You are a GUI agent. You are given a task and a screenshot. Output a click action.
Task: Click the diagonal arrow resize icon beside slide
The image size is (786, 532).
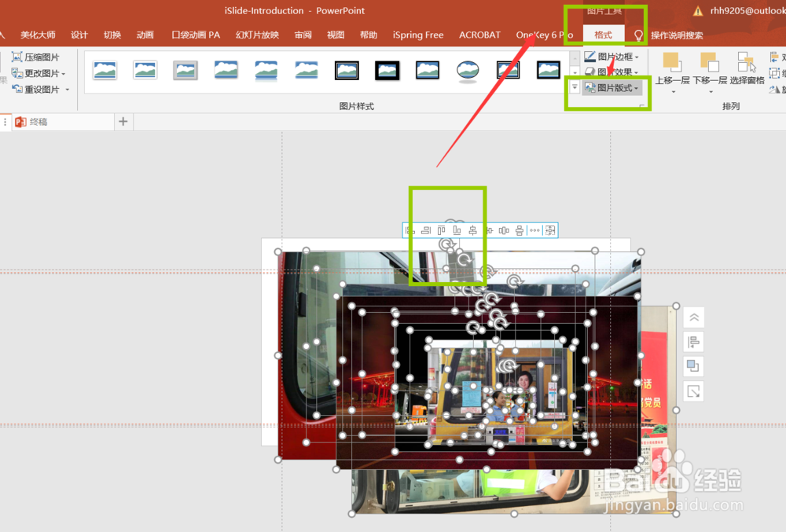(694, 391)
